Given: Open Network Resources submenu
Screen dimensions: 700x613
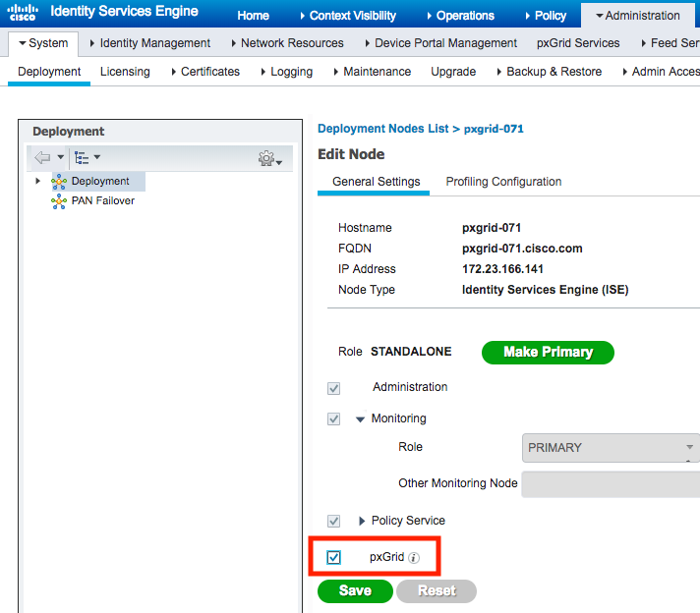Looking at the screenshot, I should tap(287, 43).
